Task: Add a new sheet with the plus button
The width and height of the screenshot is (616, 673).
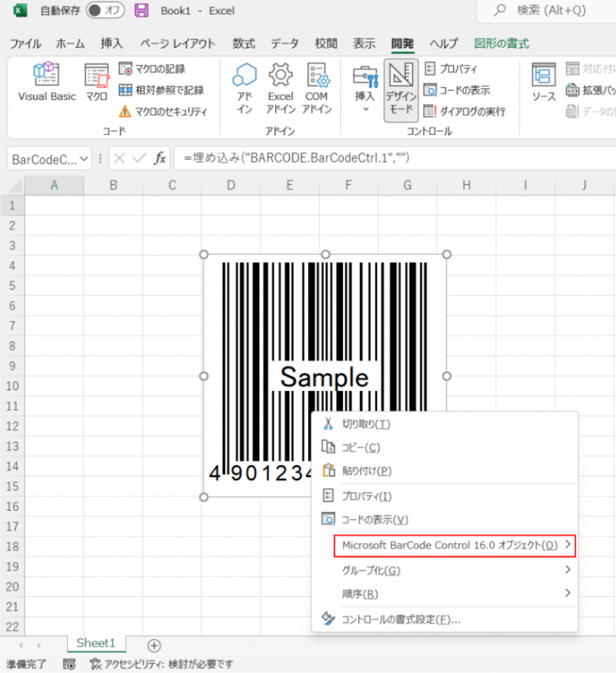Action: pyautogui.click(x=154, y=646)
